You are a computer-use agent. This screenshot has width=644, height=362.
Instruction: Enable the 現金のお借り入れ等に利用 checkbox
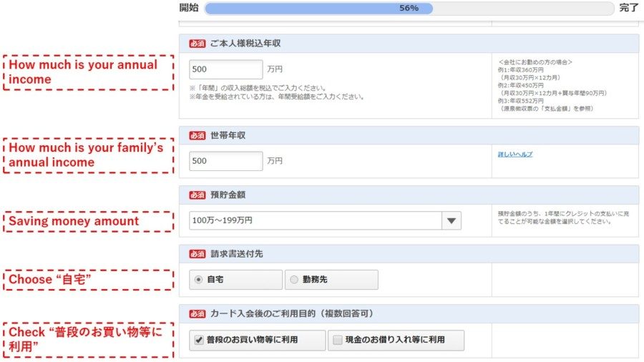(337, 340)
